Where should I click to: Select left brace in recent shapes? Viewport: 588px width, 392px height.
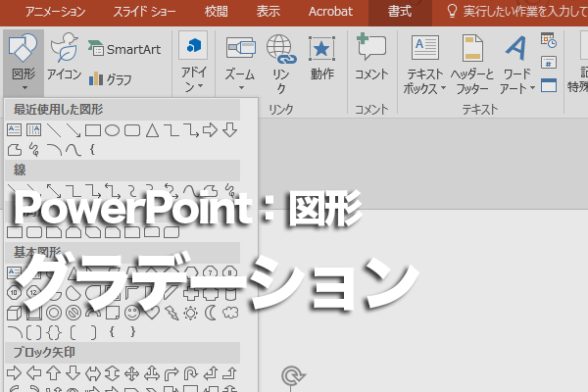coord(92,150)
